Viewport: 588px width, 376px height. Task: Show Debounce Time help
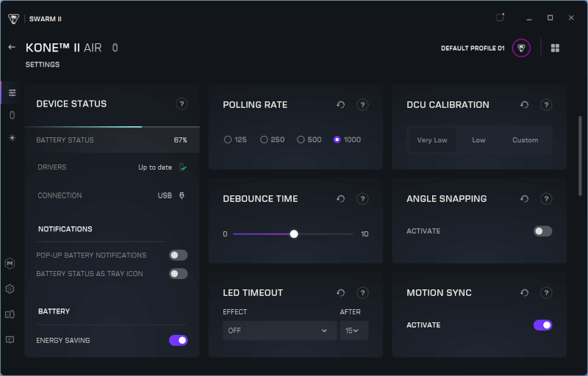(x=362, y=199)
